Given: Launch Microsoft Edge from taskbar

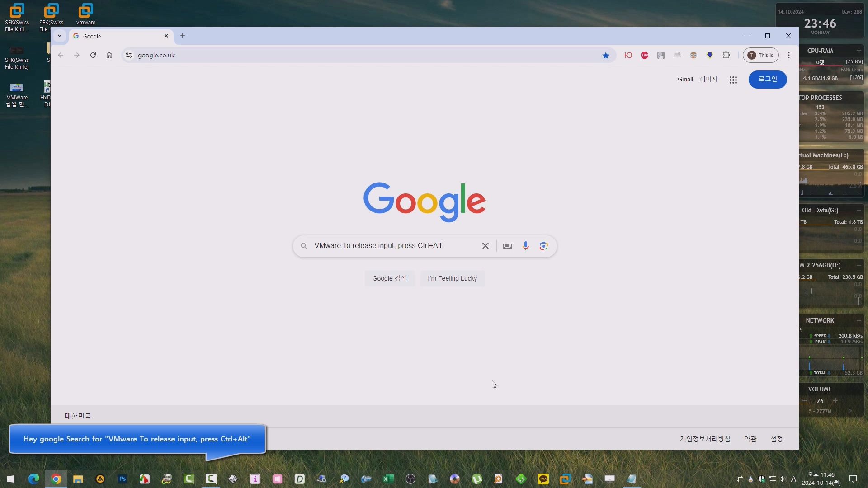Looking at the screenshot, I should point(34,479).
